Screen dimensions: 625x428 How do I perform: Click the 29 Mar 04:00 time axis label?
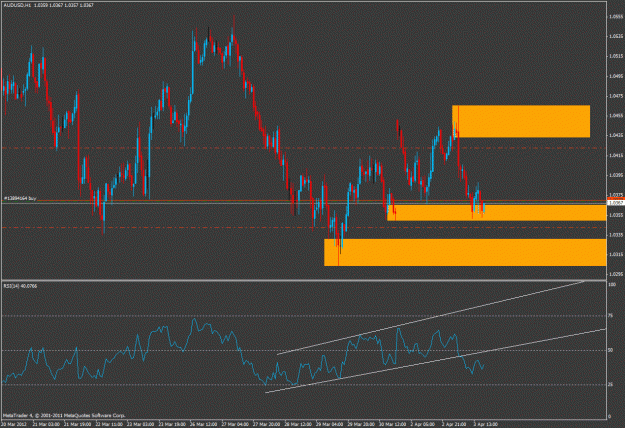(329, 424)
